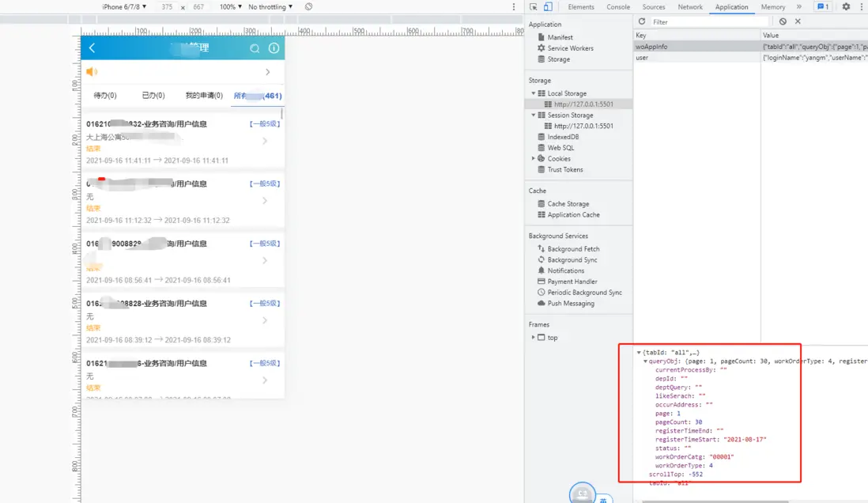
Task: Open work order dated 2021-09-16 11:41:11
Action: click(x=183, y=142)
